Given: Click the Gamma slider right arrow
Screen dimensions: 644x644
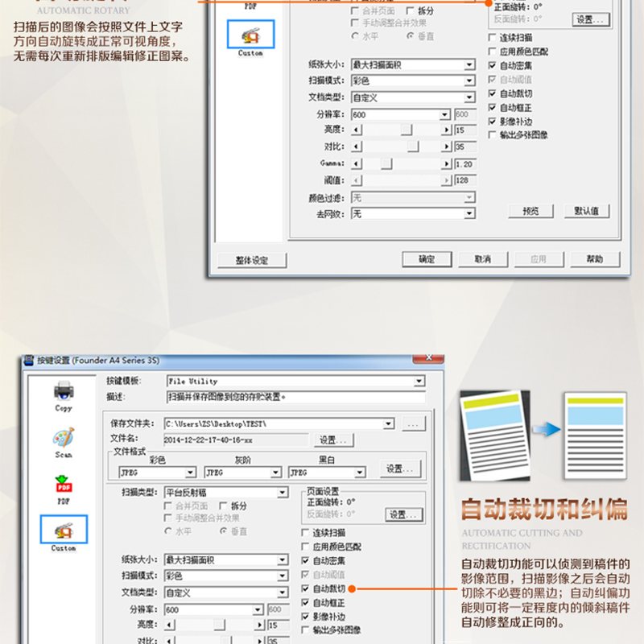Looking at the screenshot, I should pos(445,163).
